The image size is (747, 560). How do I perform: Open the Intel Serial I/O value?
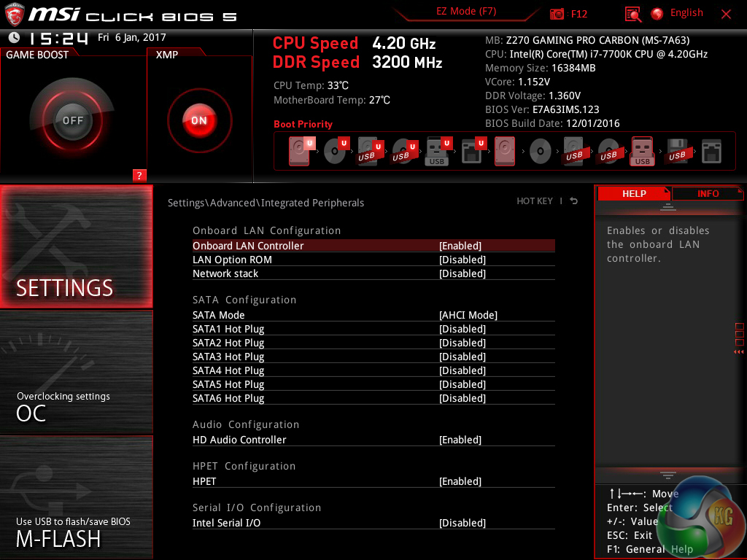click(x=462, y=523)
